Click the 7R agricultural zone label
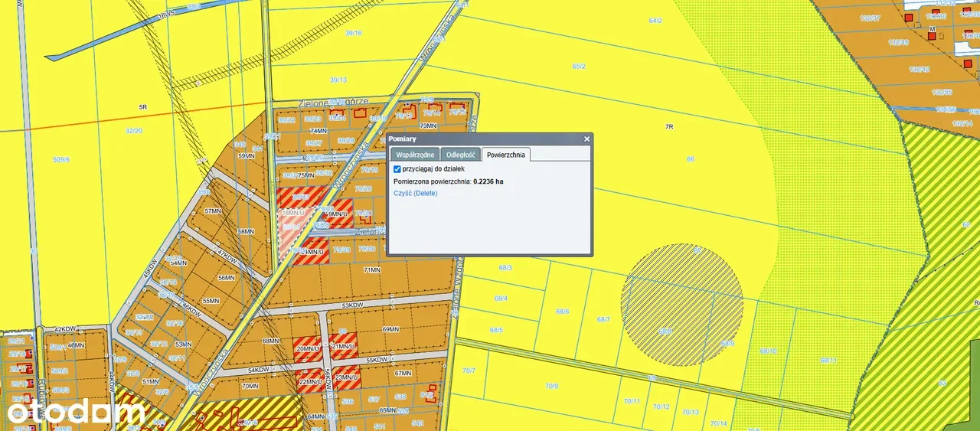Image resolution: width=980 pixels, height=431 pixels. (668, 126)
